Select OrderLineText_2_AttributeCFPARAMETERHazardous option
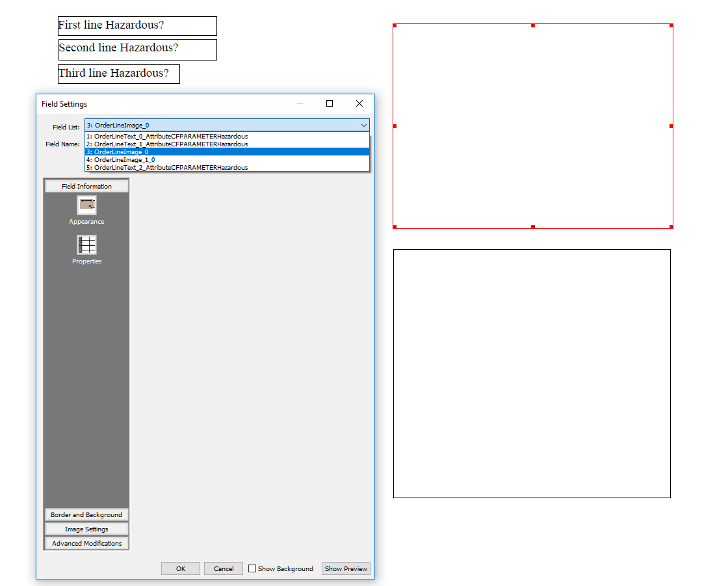 pyautogui.click(x=171, y=167)
